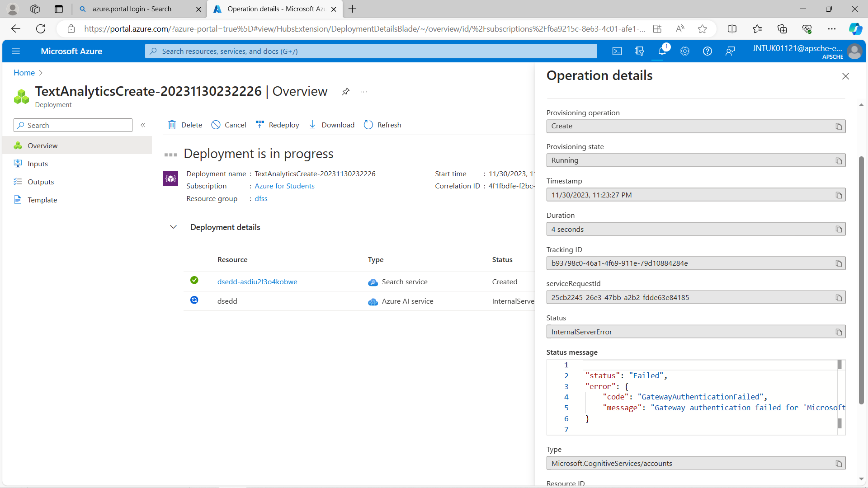Open the Azure portal hamburger menu

pos(16,51)
